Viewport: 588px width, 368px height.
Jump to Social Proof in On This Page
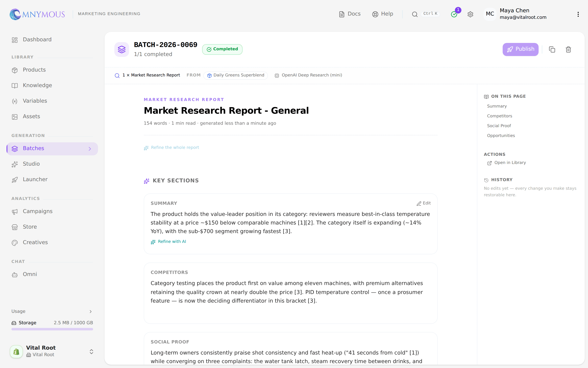click(x=499, y=126)
